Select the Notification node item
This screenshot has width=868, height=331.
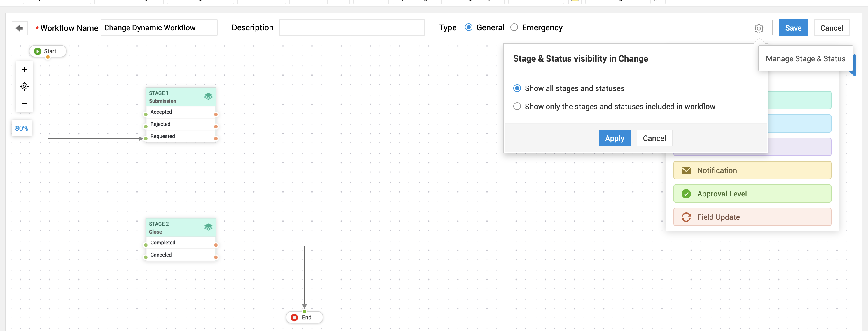pyautogui.click(x=752, y=170)
